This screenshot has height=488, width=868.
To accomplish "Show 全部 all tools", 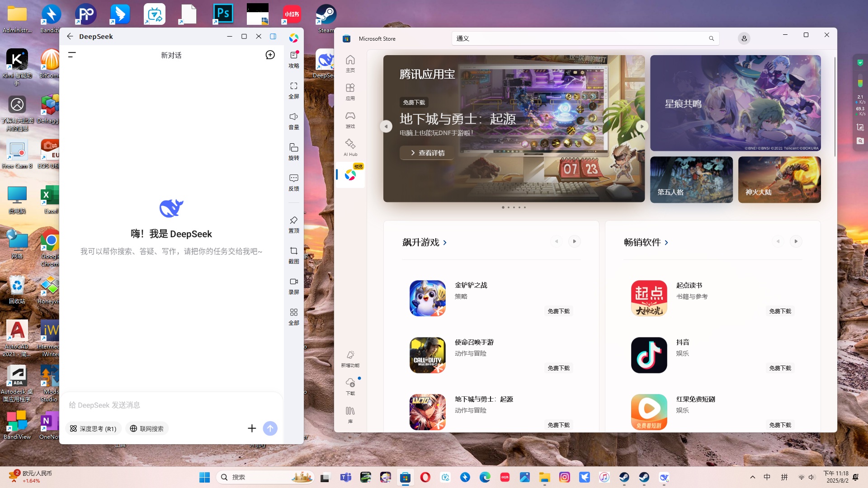I will [294, 317].
